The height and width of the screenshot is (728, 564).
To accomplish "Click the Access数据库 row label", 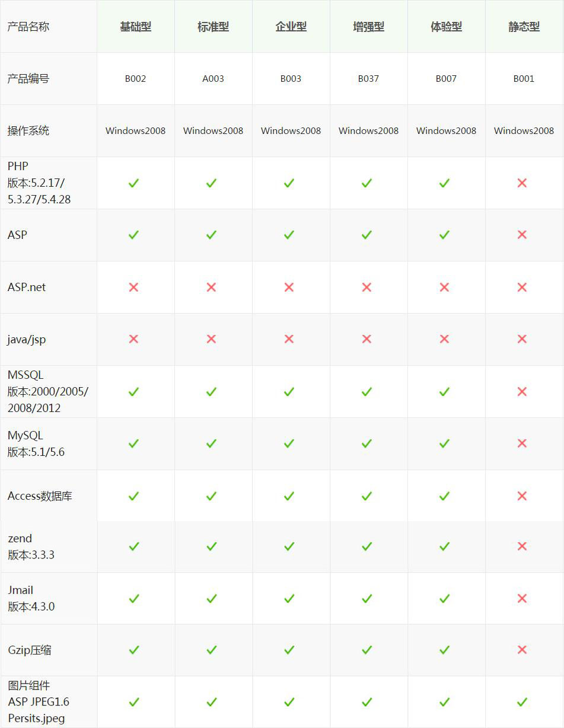I will click(40, 496).
